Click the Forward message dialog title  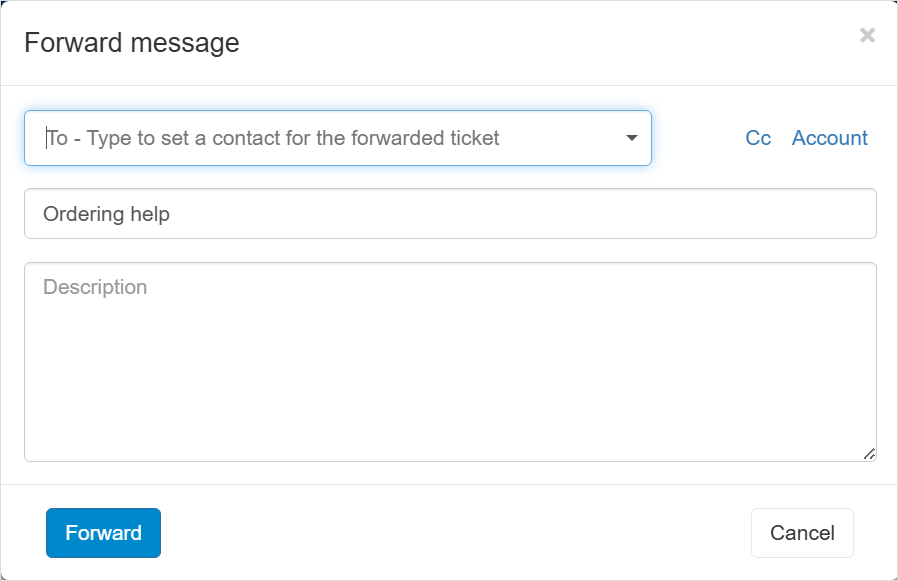pyautogui.click(x=131, y=42)
